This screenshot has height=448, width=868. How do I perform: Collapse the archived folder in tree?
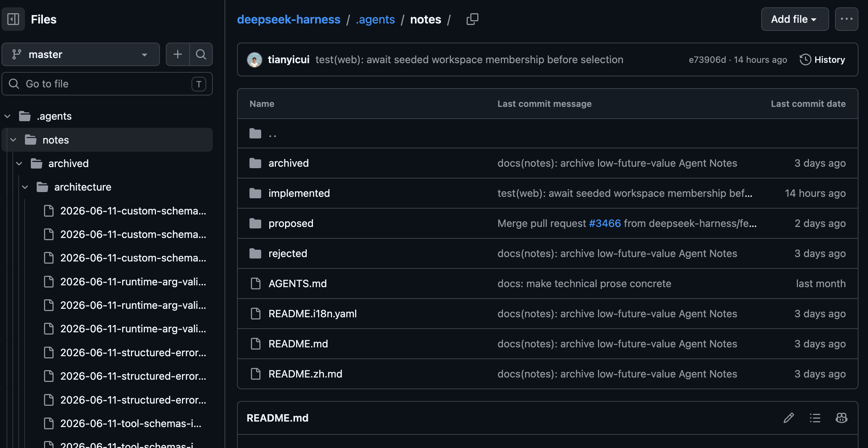(x=19, y=164)
